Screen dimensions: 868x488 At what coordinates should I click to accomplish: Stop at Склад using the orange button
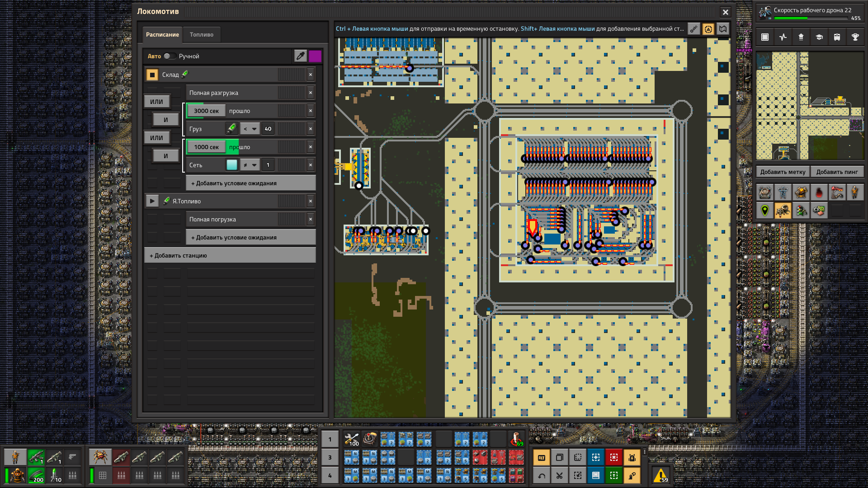(152, 75)
